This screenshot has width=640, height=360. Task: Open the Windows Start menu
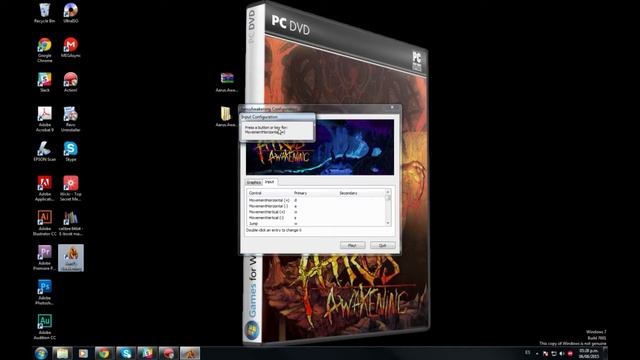[x=41, y=353]
